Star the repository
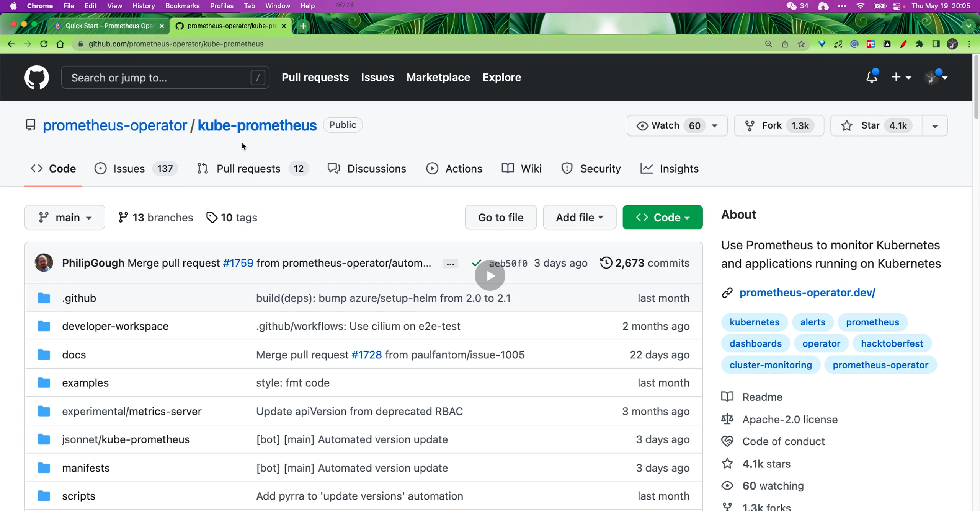The height and width of the screenshot is (511, 980). coord(876,125)
